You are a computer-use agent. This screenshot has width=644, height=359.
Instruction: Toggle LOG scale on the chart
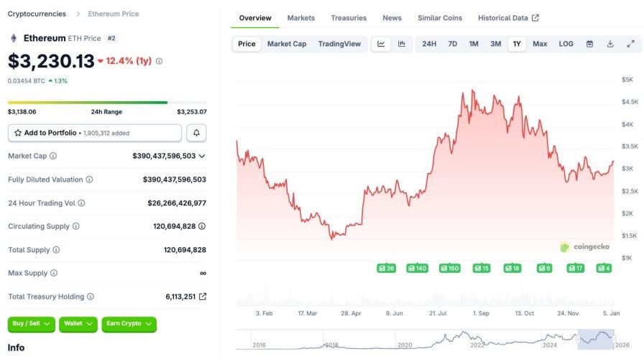coord(566,44)
